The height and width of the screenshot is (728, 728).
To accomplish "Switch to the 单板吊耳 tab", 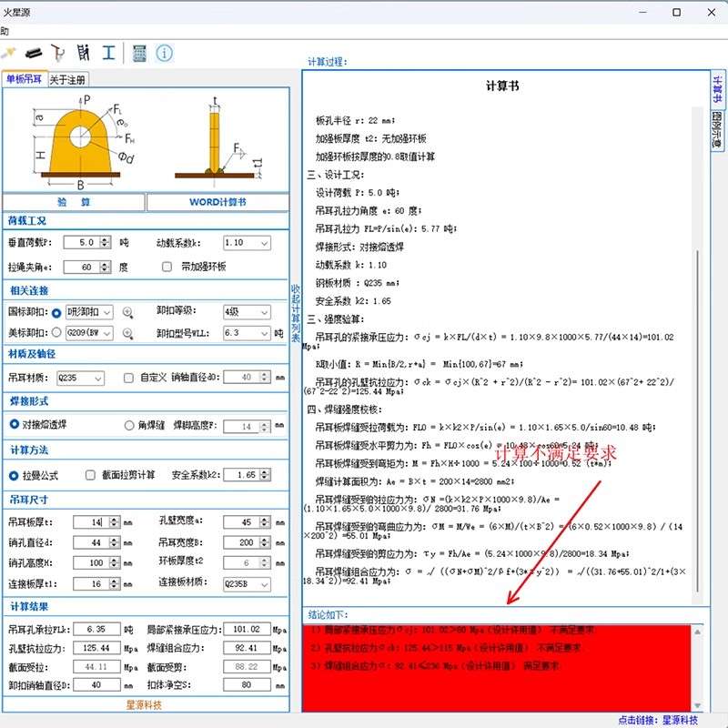I will [25, 79].
